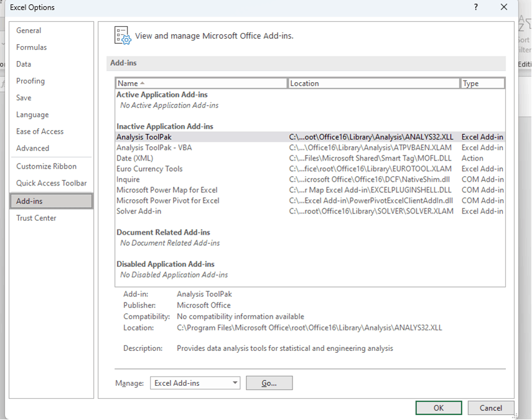
Task: Select Euro Currency Tools add-in
Action: coord(310,169)
